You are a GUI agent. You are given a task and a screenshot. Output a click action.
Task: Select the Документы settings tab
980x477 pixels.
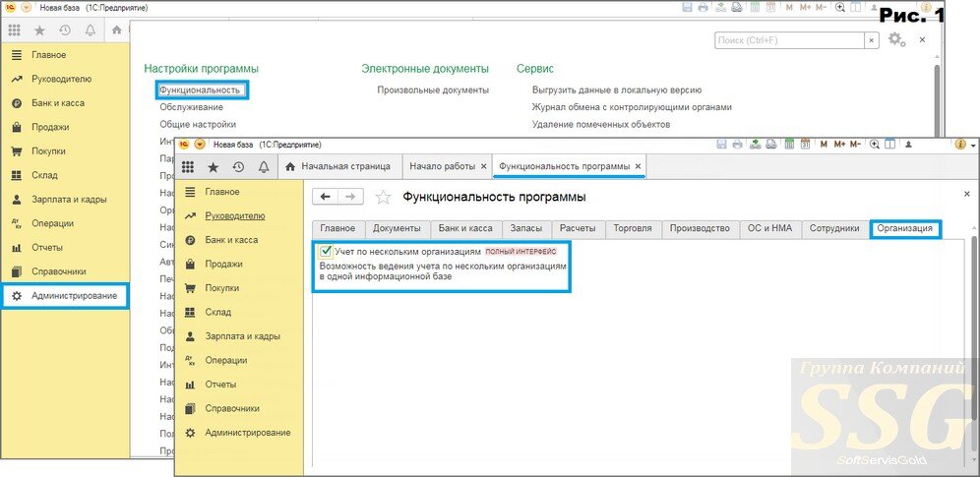[398, 228]
